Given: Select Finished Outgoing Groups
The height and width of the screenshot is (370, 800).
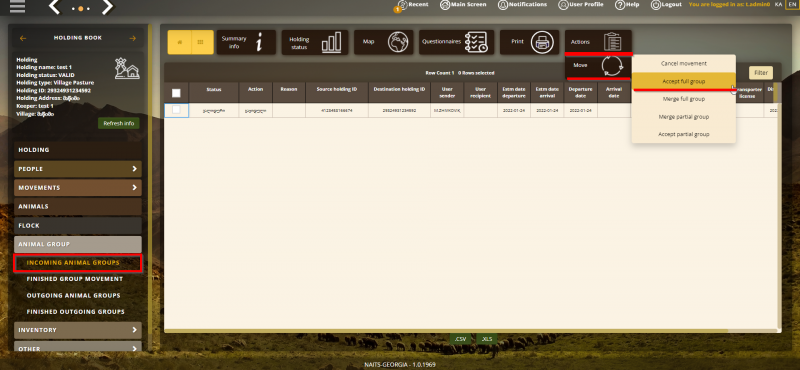Looking at the screenshot, I should (76, 312).
